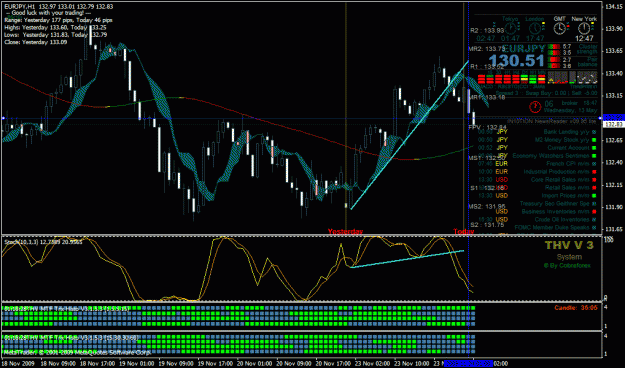Click the red impact marker for Core Retail Sales
This screenshot has height=368, width=625.
(594, 180)
